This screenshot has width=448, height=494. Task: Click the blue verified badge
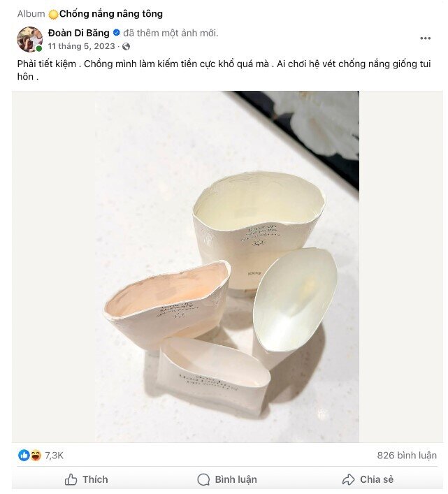click(117, 33)
